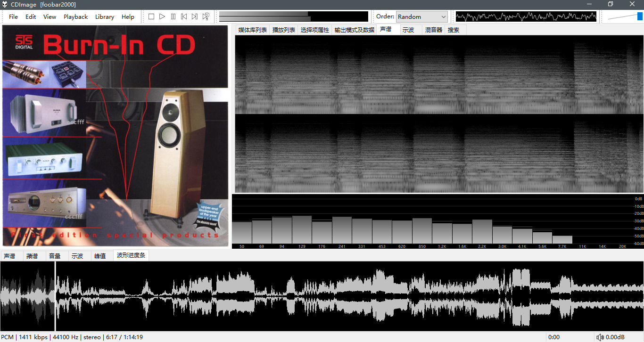Seek to the middle of the waveform seekbar
This screenshot has height=342, width=644.
pyautogui.click(x=322, y=297)
